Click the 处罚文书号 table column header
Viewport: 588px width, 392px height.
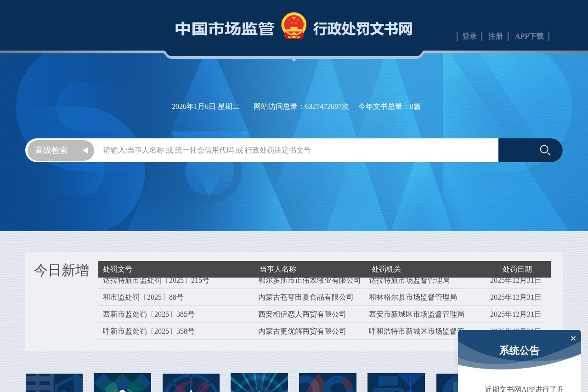118,269
